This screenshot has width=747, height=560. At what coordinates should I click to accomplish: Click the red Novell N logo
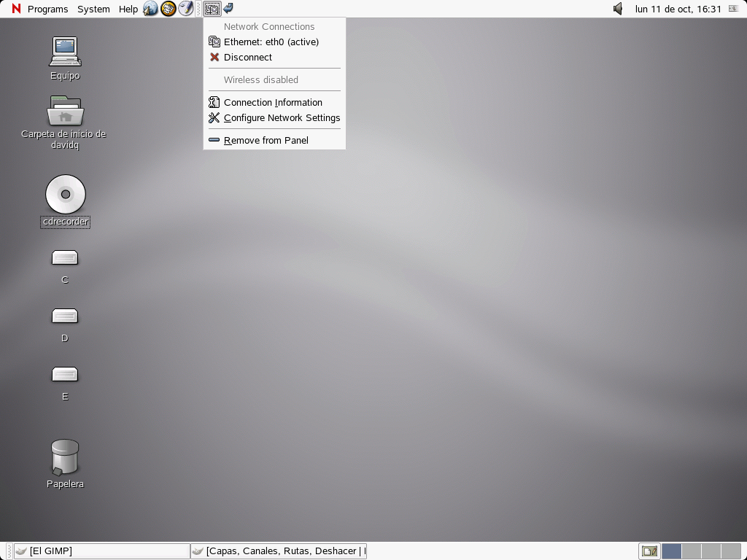click(16, 9)
